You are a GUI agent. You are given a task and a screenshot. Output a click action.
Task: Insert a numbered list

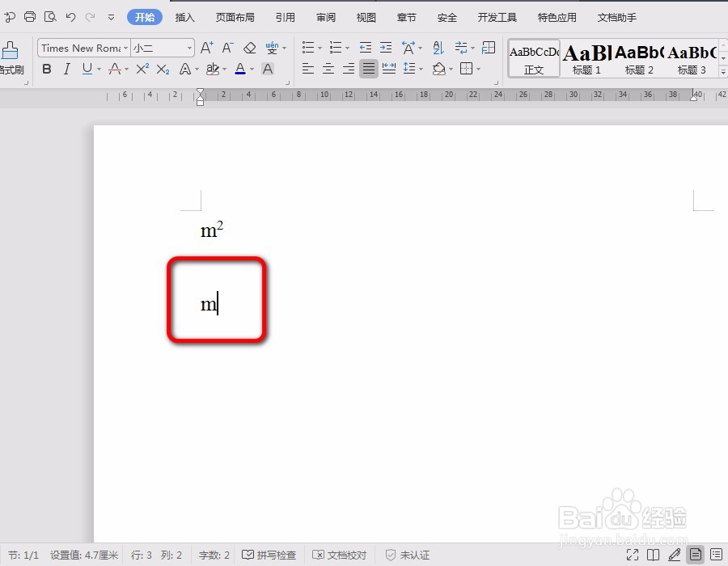tap(336, 48)
